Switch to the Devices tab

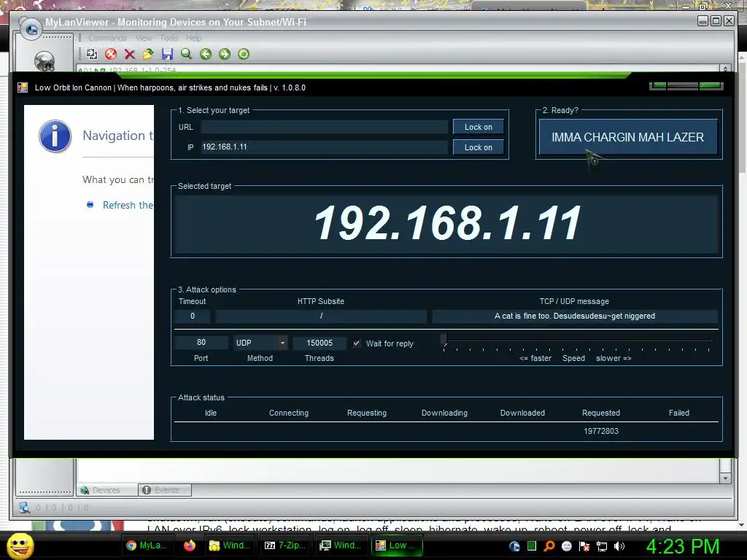click(107, 490)
